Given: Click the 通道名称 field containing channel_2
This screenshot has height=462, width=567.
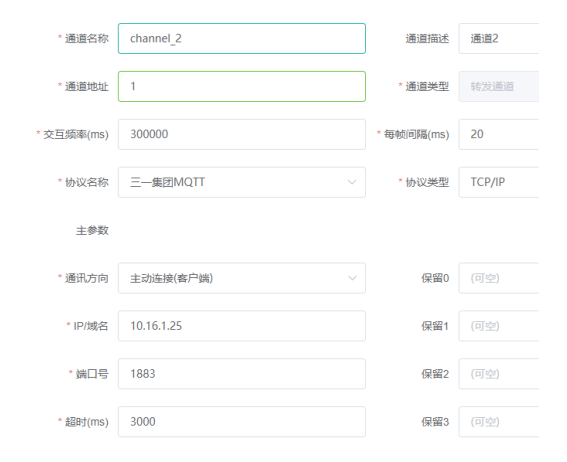Looking at the screenshot, I should [x=242, y=38].
